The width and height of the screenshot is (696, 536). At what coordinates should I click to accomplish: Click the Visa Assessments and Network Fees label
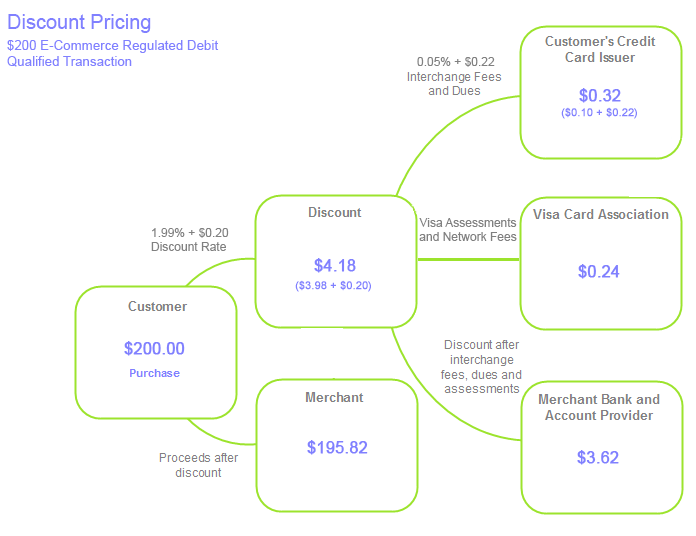[x=468, y=229]
